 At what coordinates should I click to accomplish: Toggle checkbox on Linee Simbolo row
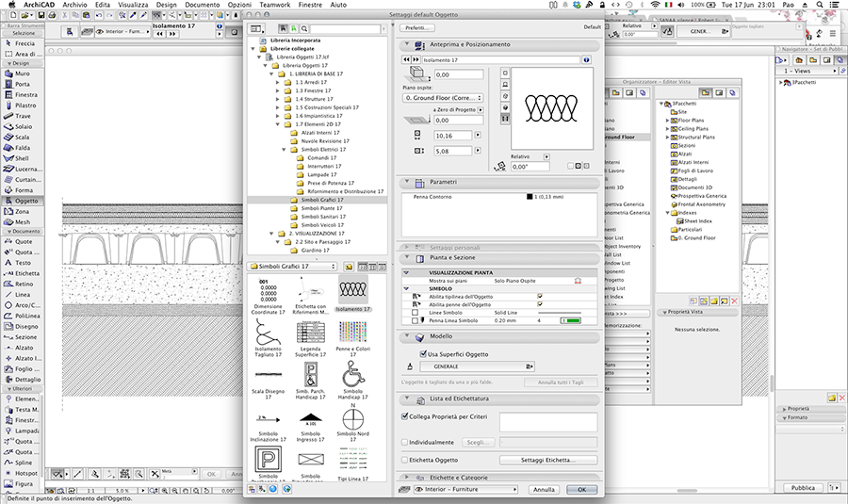pos(415,313)
